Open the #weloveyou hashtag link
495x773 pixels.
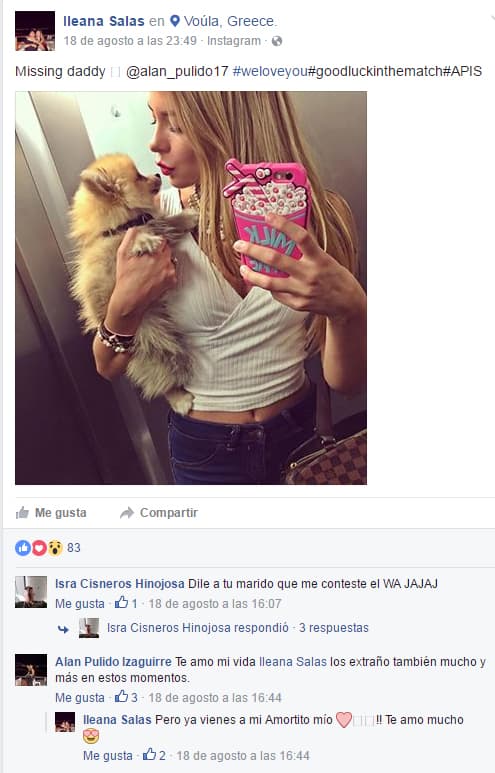point(270,71)
